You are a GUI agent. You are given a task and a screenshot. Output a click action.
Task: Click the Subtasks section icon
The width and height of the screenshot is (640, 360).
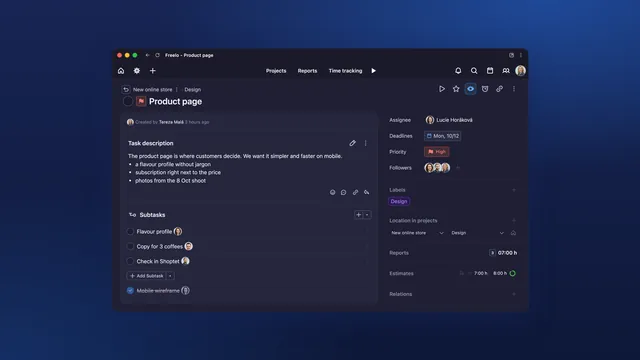pyautogui.click(x=132, y=215)
